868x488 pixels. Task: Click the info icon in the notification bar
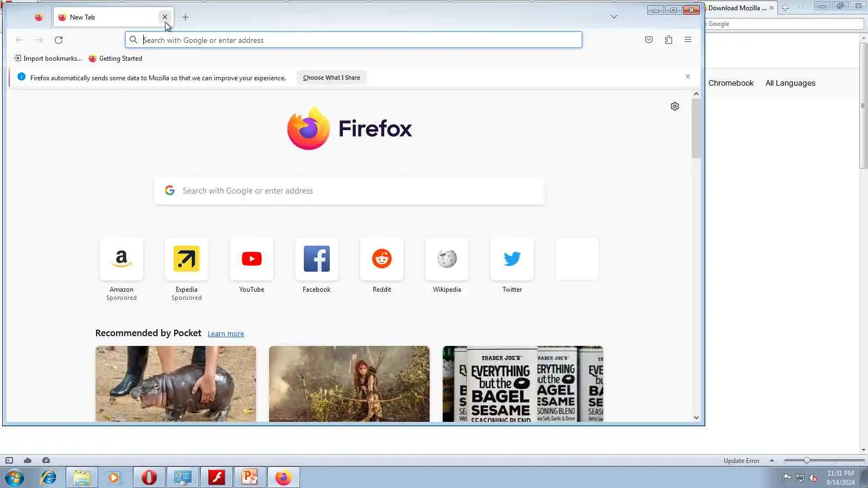[x=21, y=77]
